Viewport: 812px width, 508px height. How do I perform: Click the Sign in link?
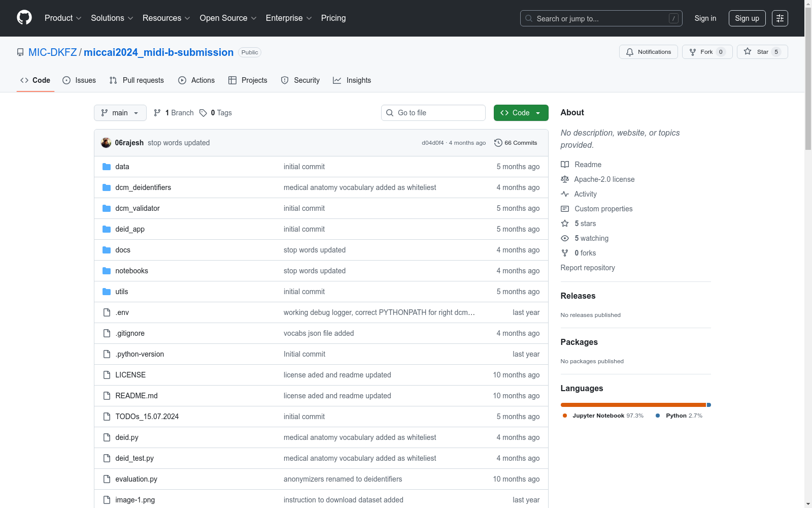pyautogui.click(x=705, y=18)
